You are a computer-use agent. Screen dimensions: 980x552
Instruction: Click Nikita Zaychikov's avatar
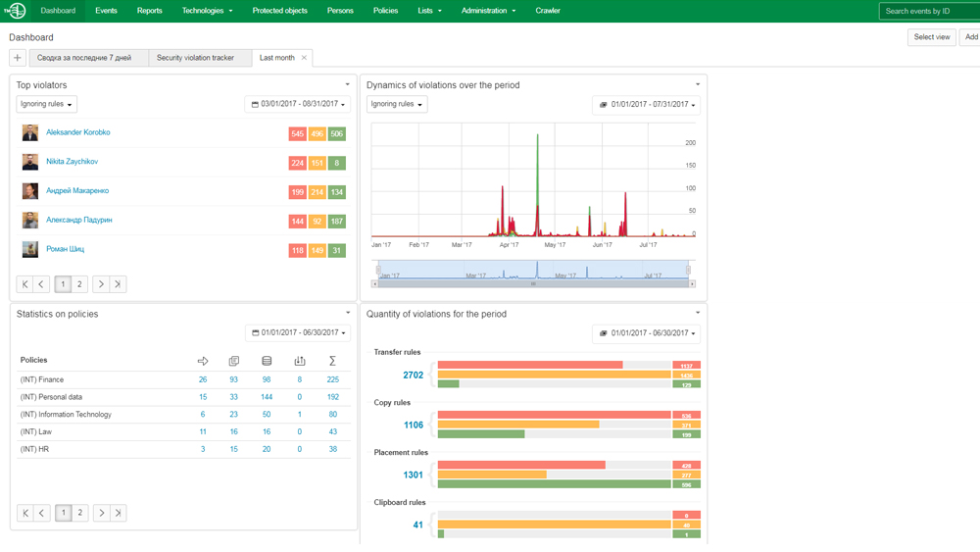click(30, 162)
